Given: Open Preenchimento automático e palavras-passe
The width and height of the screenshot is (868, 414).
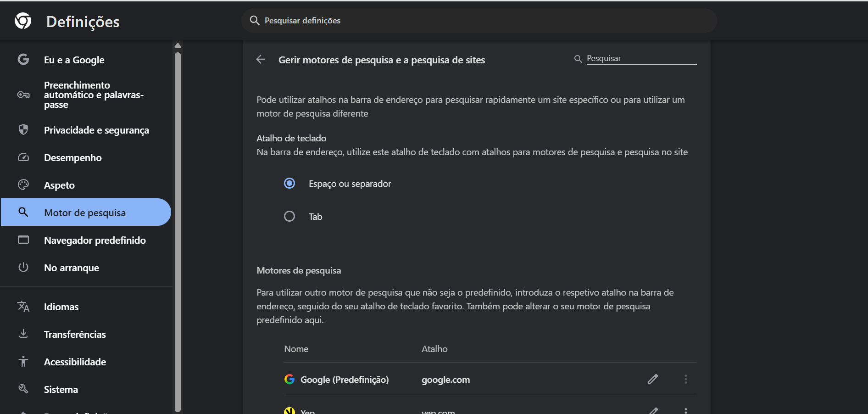Looking at the screenshot, I should (94, 95).
